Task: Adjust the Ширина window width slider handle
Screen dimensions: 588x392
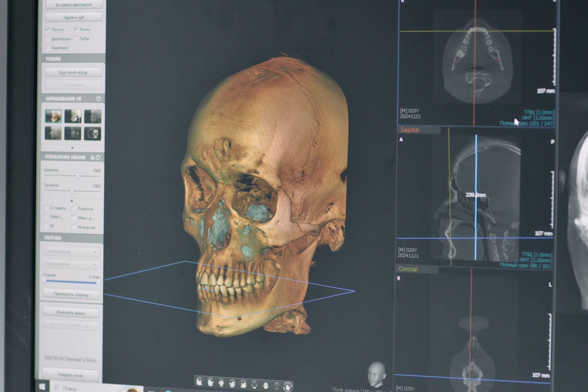Action: pyautogui.click(x=77, y=176)
